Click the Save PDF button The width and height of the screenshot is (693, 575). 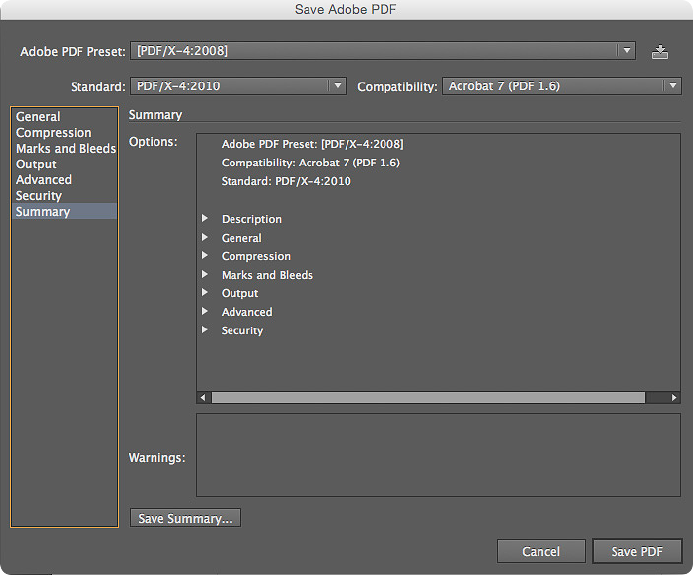[x=637, y=551]
